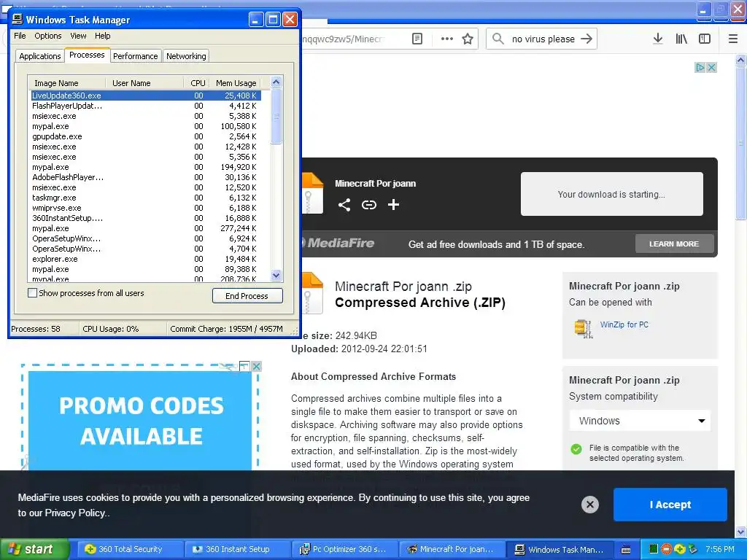Open the Library icon in browser toolbar
The image size is (747, 560).
point(681,39)
